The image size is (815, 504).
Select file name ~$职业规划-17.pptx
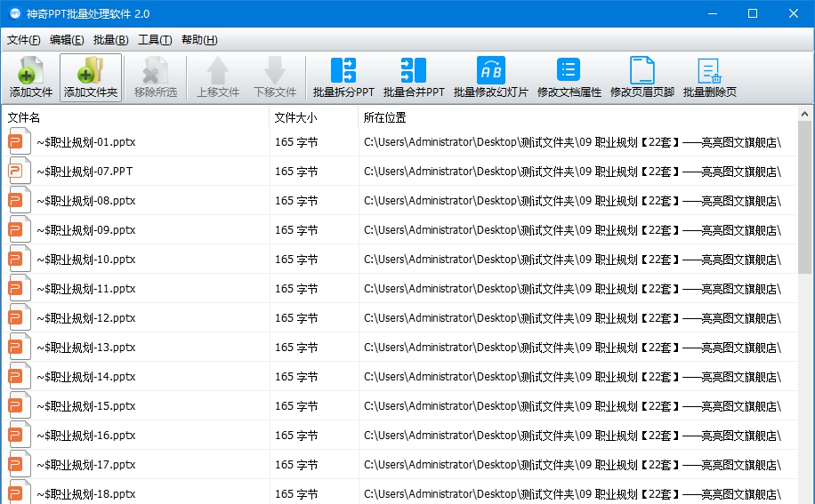86,465
